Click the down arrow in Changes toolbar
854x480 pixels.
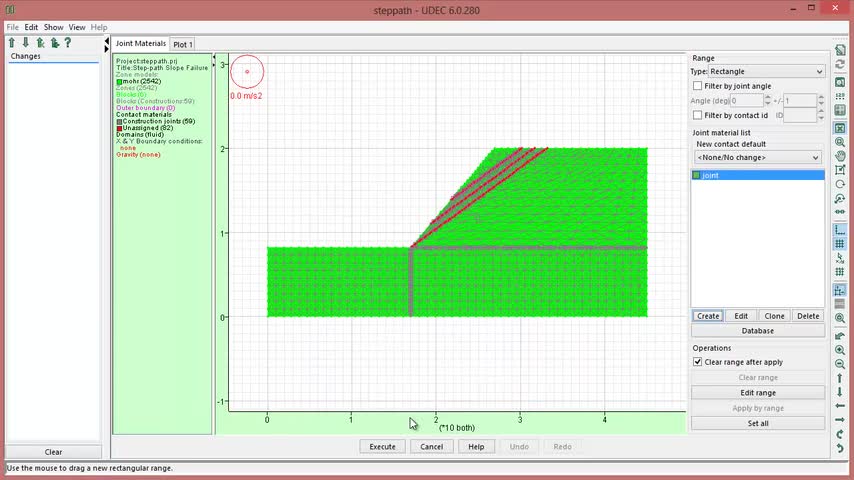click(26, 42)
